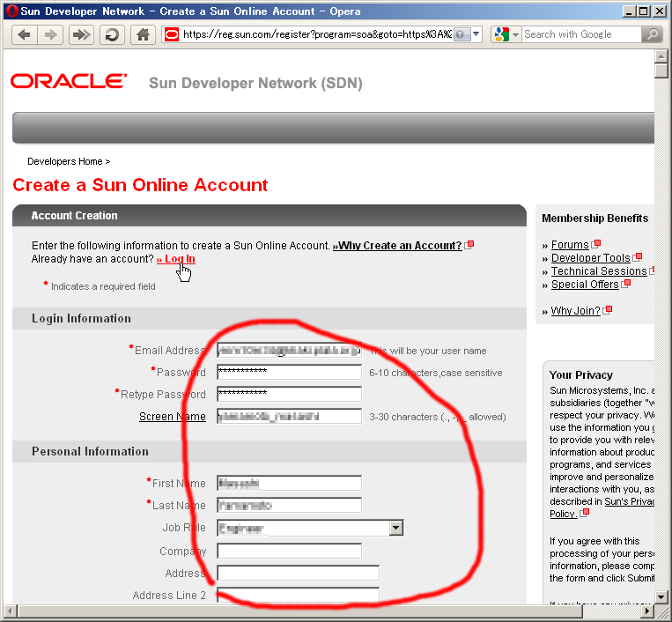Open the Google search engine selector
Image resolution: width=672 pixels, height=622 pixels.
506,34
